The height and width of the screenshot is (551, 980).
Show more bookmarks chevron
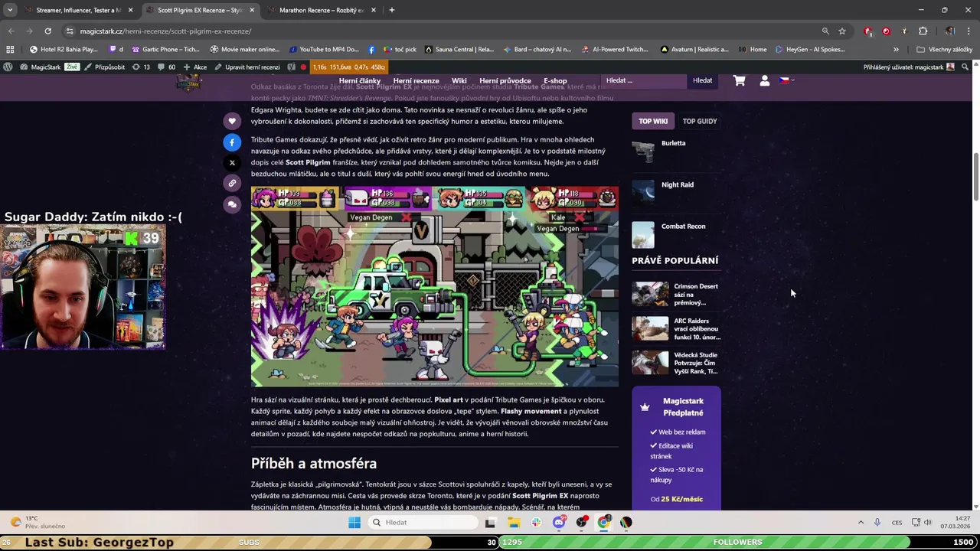coord(896,49)
